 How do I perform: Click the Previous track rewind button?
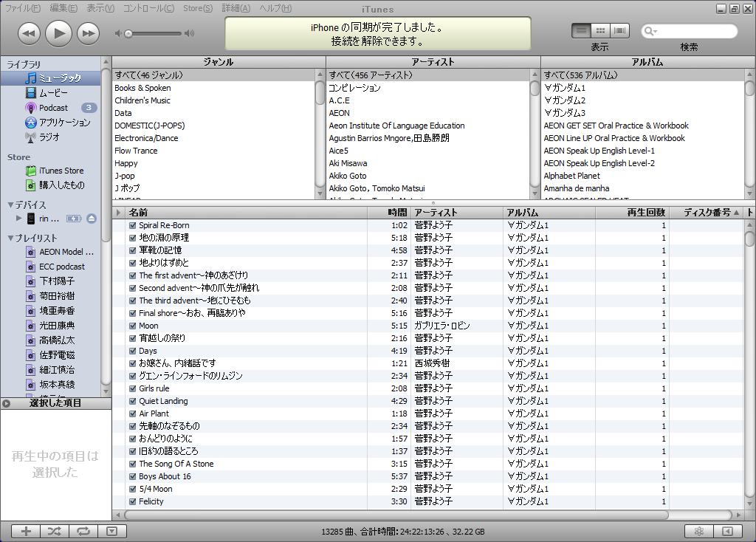(29, 33)
